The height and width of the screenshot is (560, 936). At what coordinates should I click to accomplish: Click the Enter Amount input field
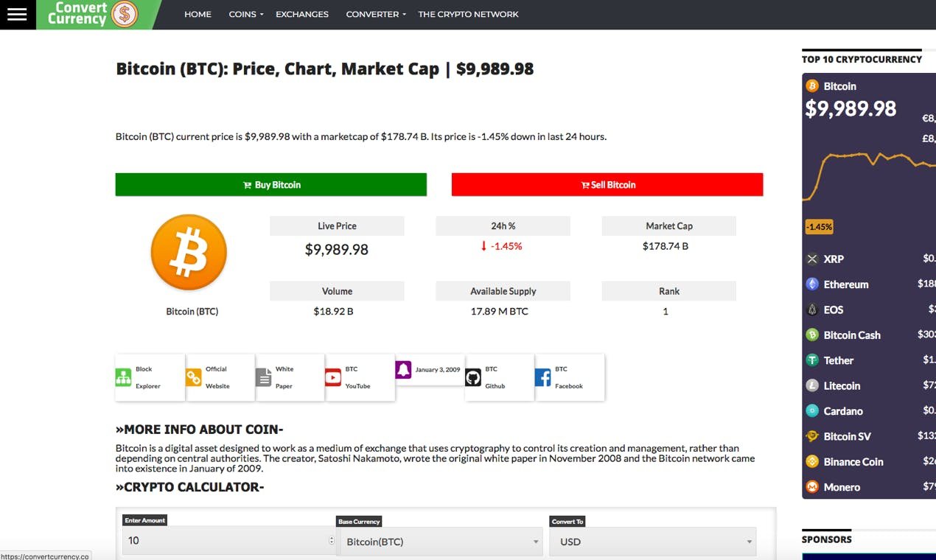tap(229, 540)
